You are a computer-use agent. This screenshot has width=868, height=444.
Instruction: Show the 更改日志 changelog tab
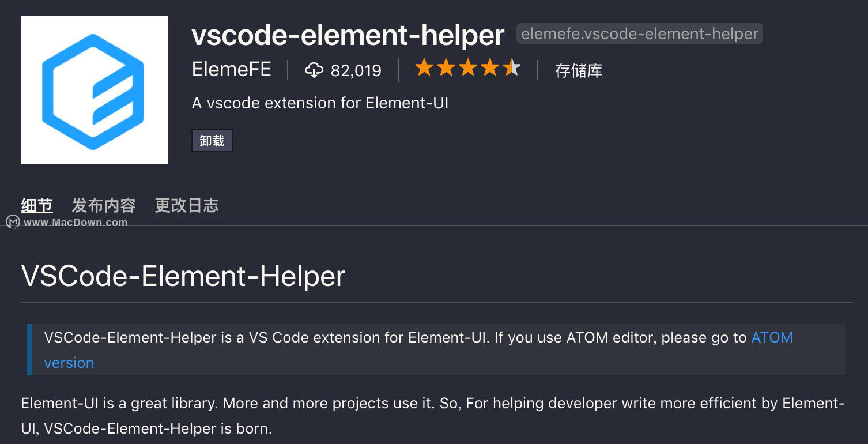coord(187,205)
